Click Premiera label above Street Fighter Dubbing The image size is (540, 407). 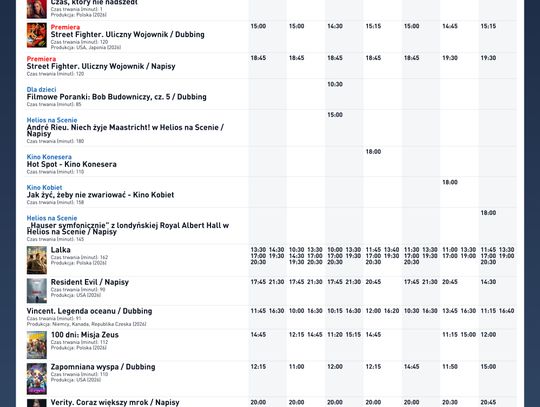pyautogui.click(x=65, y=27)
